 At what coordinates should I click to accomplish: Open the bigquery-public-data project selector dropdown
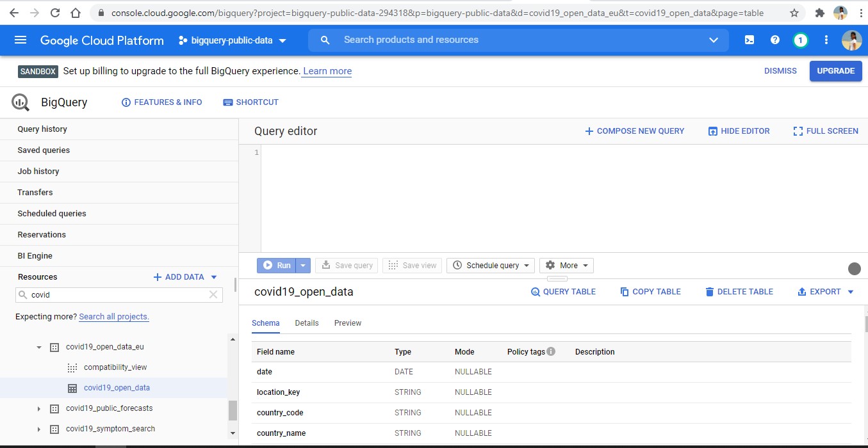(x=233, y=40)
